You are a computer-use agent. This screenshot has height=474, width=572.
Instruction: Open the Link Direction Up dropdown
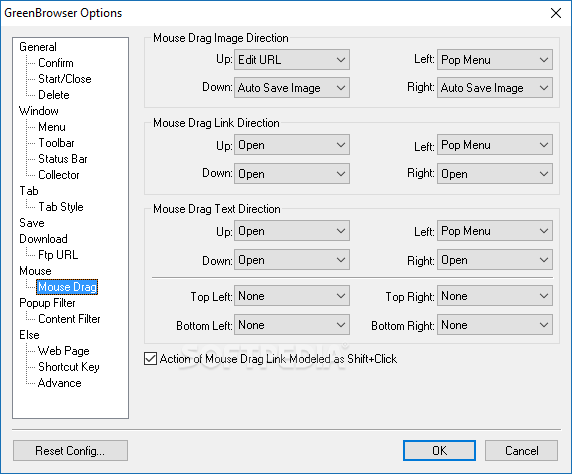pyautogui.click(x=291, y=145)
